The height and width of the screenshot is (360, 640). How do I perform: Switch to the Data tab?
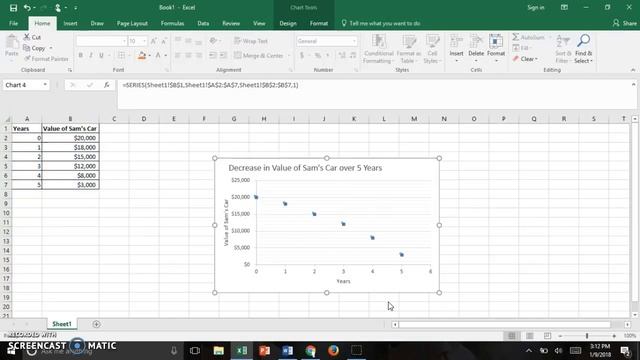coord(203,24)
